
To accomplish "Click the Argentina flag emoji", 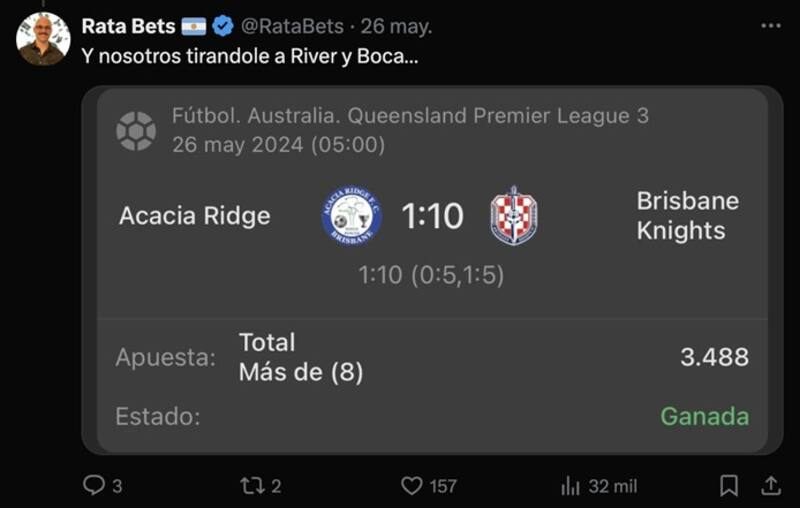I will click(194, 26).
